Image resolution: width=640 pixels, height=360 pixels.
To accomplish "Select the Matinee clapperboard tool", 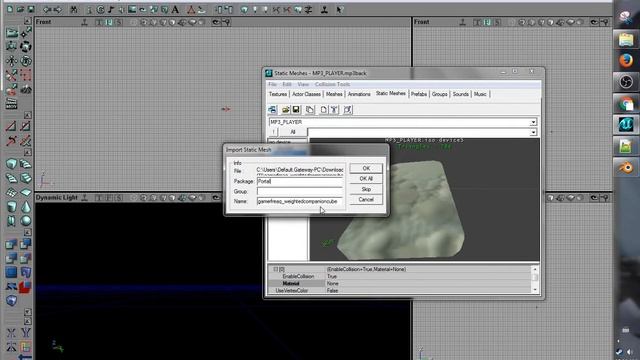I will pyautogui.click(x=11, y=104).
